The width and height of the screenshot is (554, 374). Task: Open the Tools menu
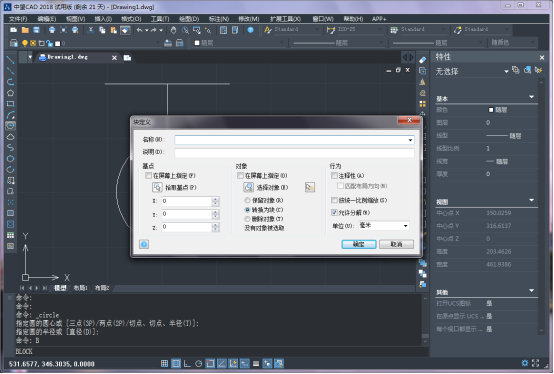pos(160,19)
